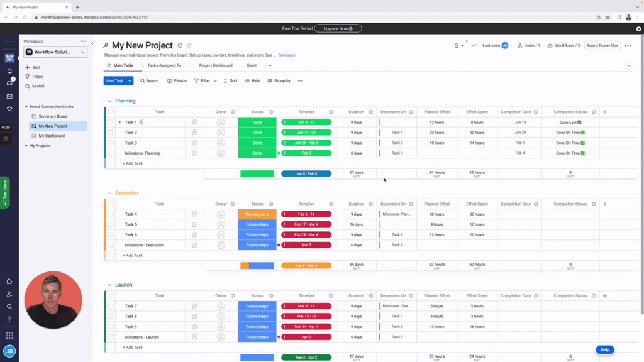The width and height of the screenshot is (644, 362).
Task: Open toolbar more options ellipsis
Action: tap(300, 81)
